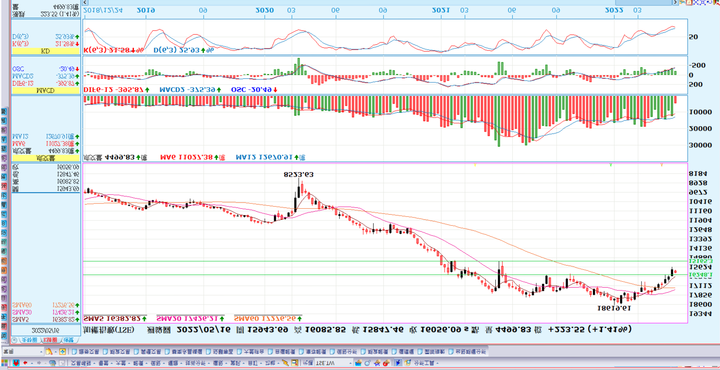Click the lower green horizontal line on chart
This screenshot has width=720, height=370.
tap(385, 275)
